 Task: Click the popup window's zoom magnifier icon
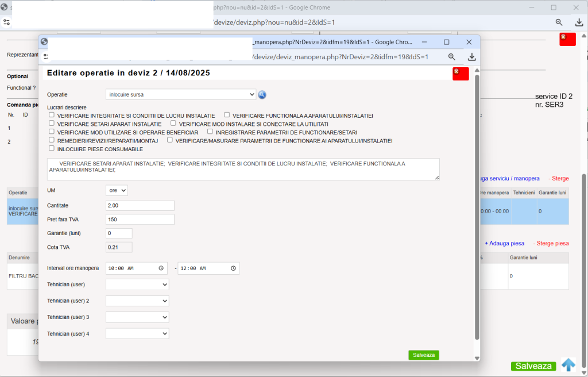point(451,57)
